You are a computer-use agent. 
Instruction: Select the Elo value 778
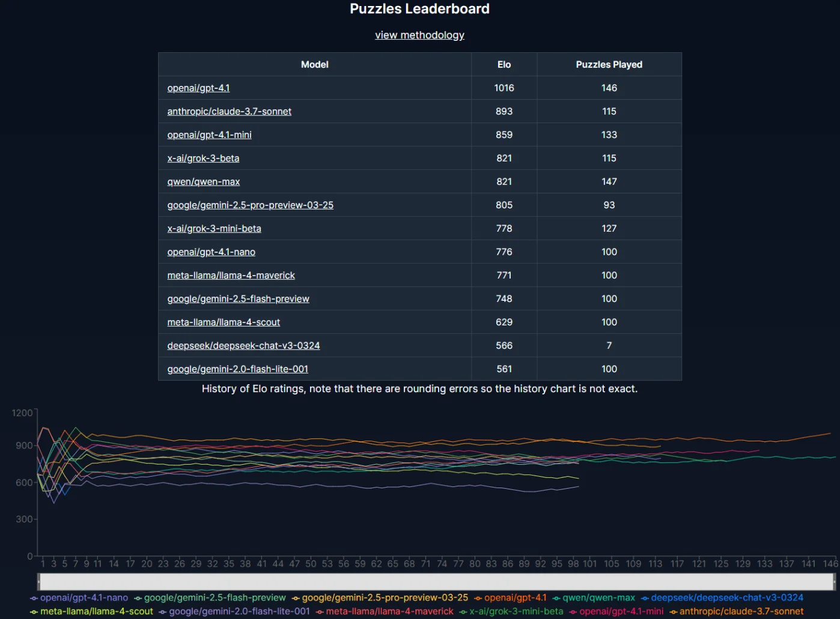[504, 228]
